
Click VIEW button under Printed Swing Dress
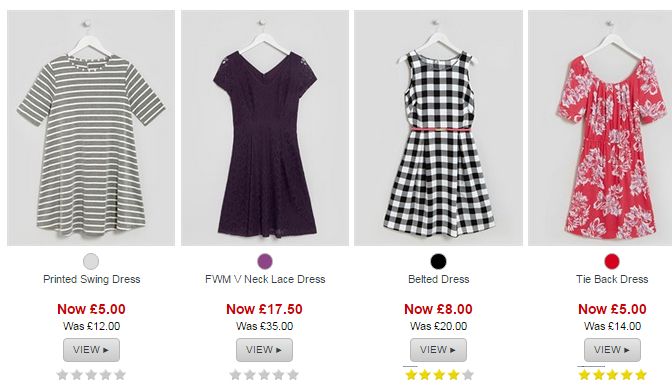91,350
